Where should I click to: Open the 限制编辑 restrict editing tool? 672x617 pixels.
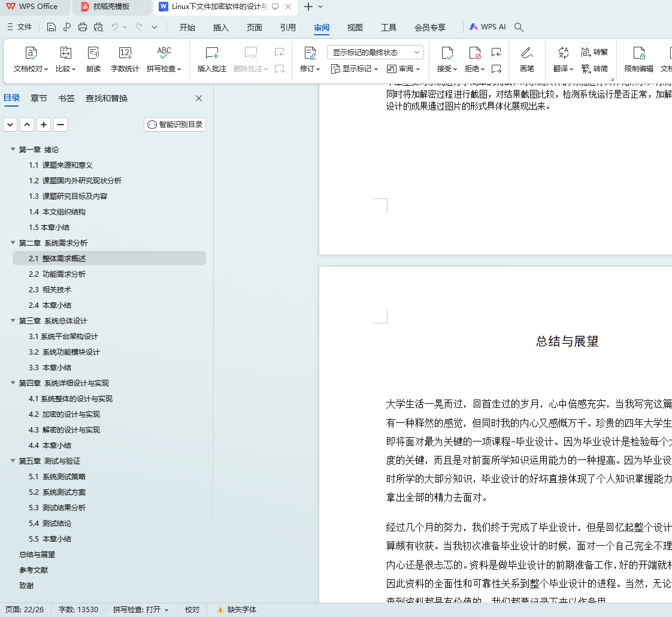(x=638, y=59)
